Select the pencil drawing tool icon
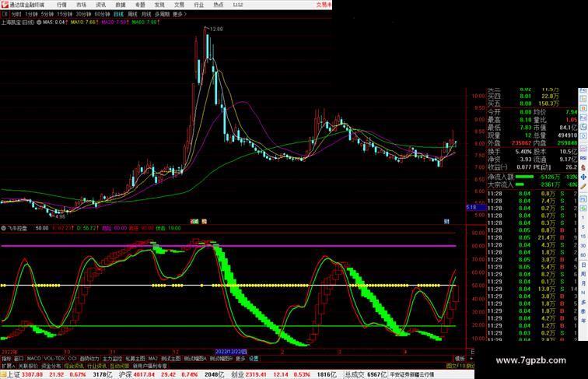The width and height of the screenshot is (588, 379). point(583,187)
